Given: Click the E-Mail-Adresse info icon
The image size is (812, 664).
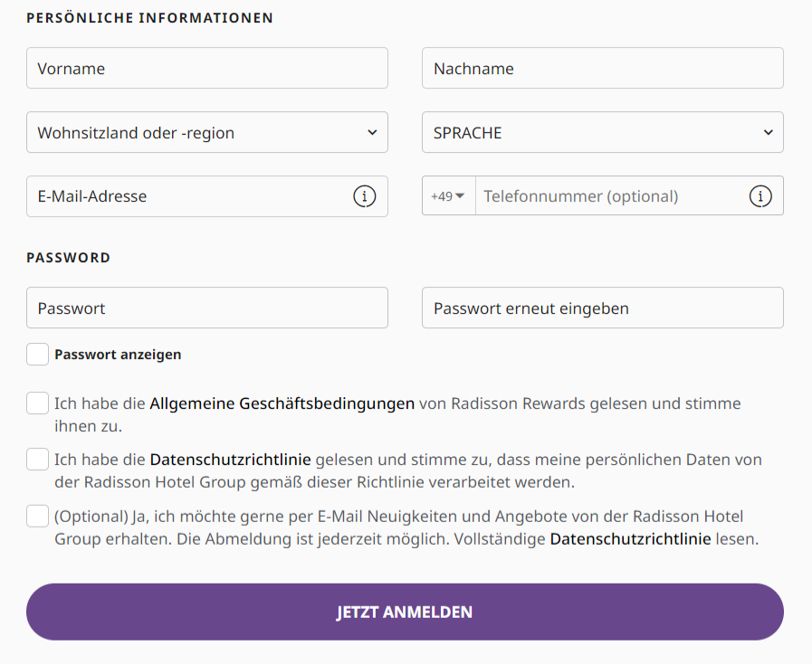Looking at the screenshot, I should (364, 196).
